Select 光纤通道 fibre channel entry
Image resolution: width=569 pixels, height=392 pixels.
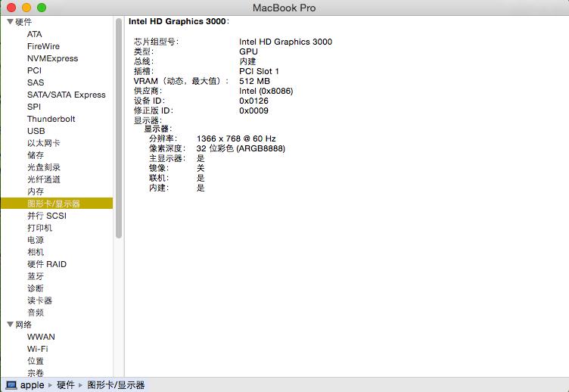click(x=44, y=179)
